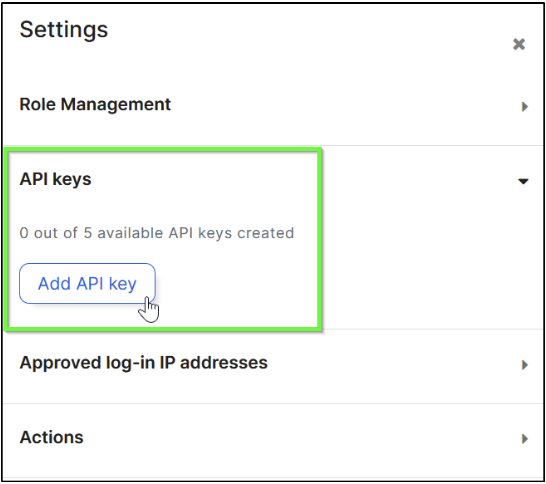Expand the Actions section
The image size is (546, 484).
pos(273,438)
